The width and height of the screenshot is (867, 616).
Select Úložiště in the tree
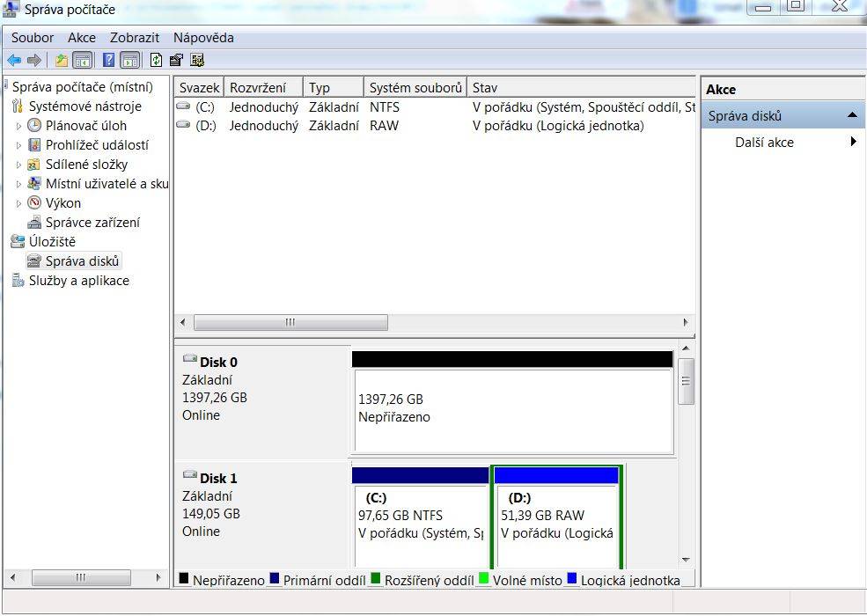click(x=52, y=242)
